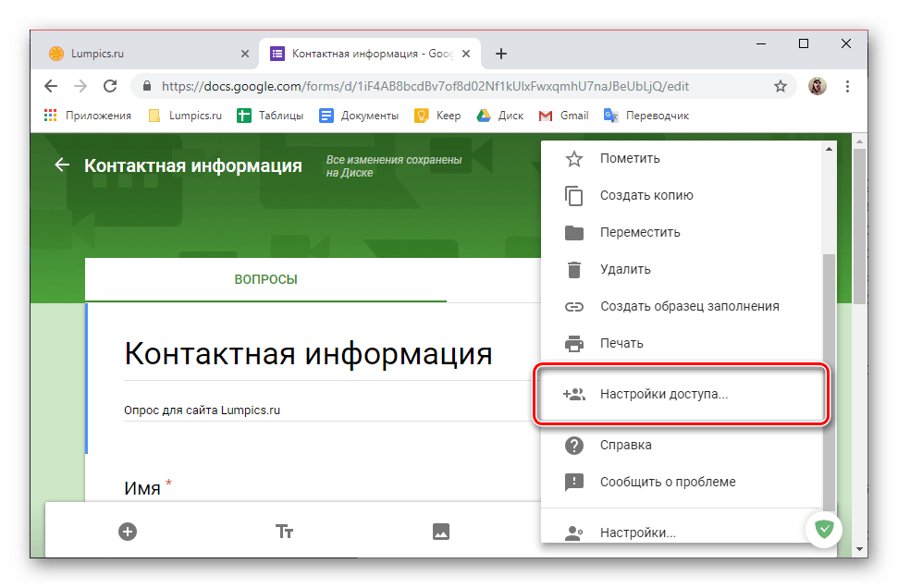
Task: Click the form header title Контактная информация
Action: 193,165
